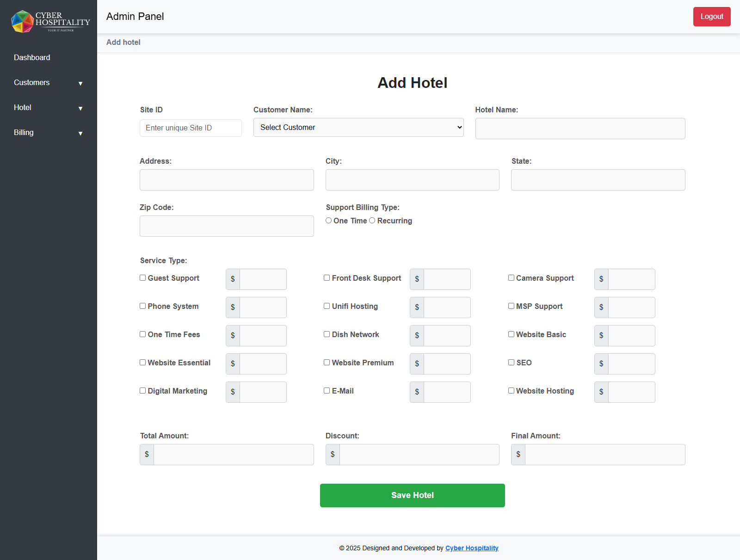The height and width of the screenshot is (560, 740).
Task: Click the Hotel Name text field
Action: click(580, 129)
